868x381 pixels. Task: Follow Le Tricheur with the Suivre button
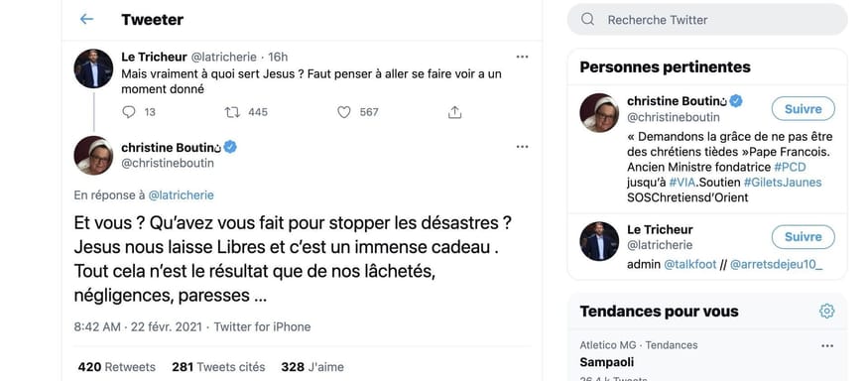804,237
